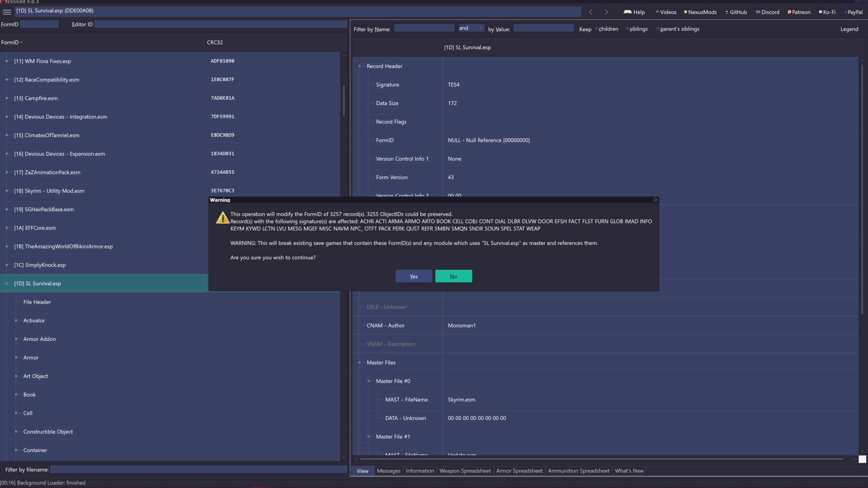Navigate back with the left arrow
Viewport: 868px width, 488px height.
590,12
